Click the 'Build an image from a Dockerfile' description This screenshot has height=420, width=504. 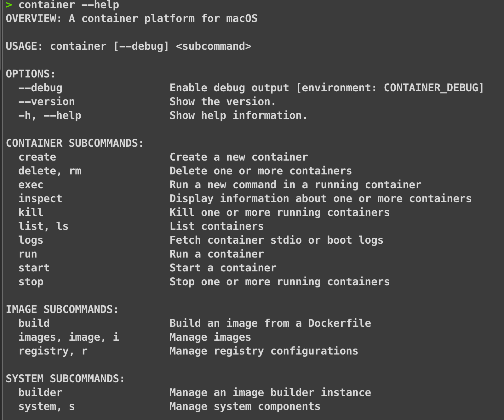point(270,323)
